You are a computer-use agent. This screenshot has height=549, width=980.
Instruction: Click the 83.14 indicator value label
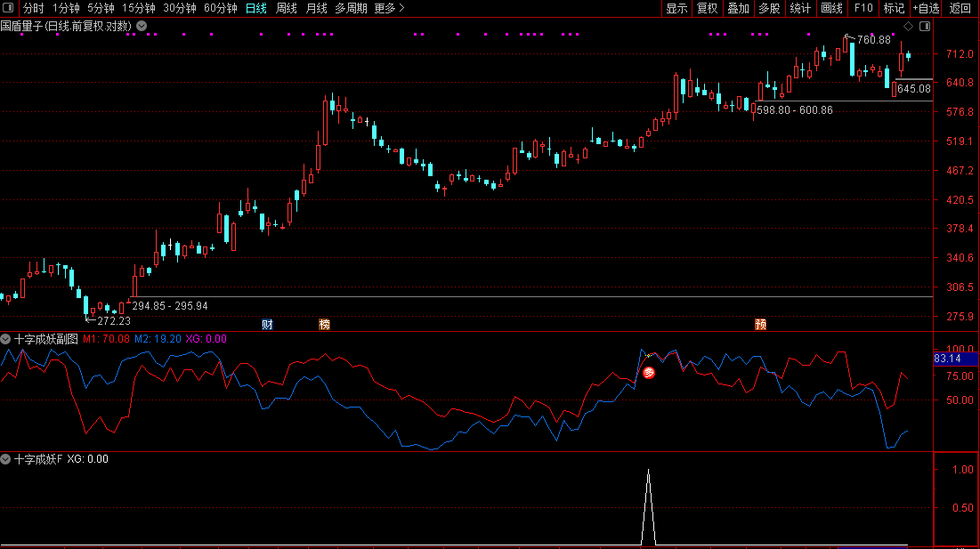[947, 359]
